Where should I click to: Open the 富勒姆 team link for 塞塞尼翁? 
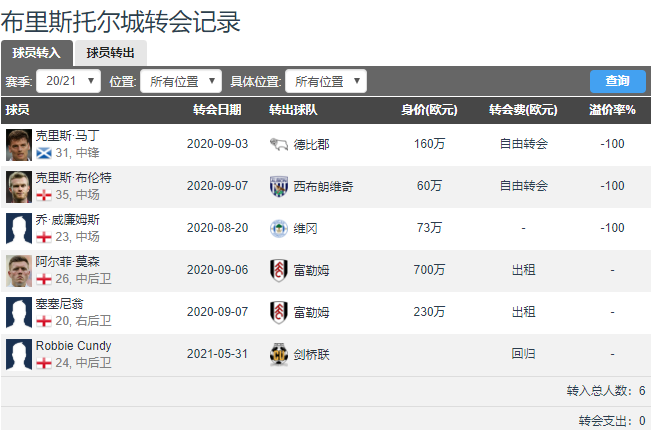[314, 312]
